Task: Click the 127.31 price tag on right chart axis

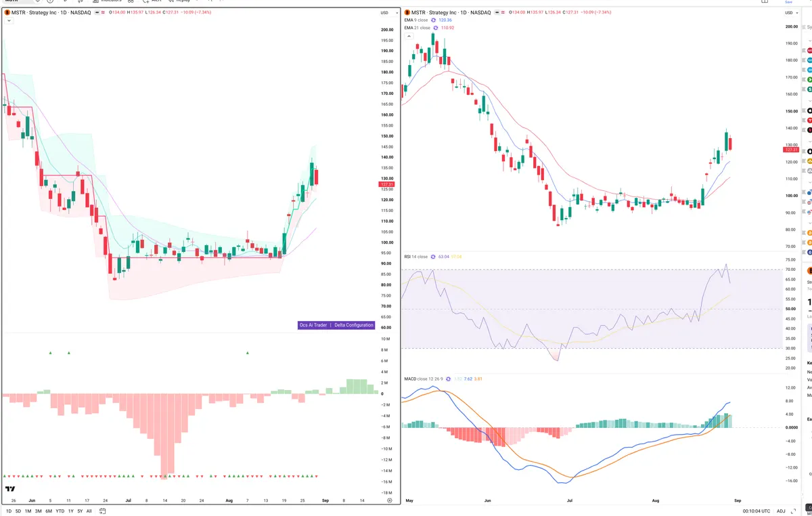Action: (792, 150)
